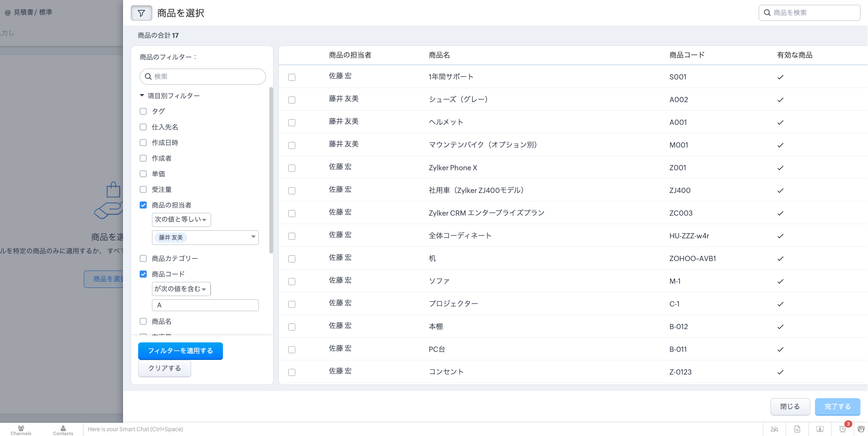868x436 pixels.
Task: Uncheck the 商品コード filter checkbox
Action: point(143,274)
